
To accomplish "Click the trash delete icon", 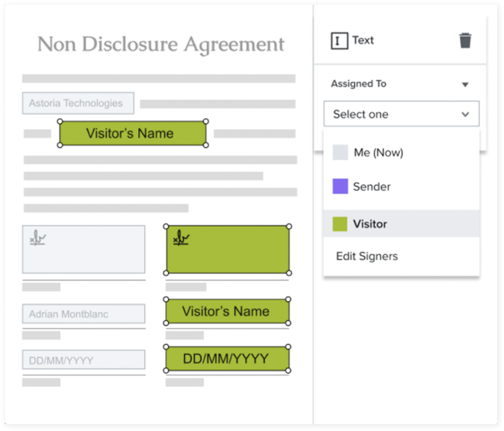I will click(465, 40).
